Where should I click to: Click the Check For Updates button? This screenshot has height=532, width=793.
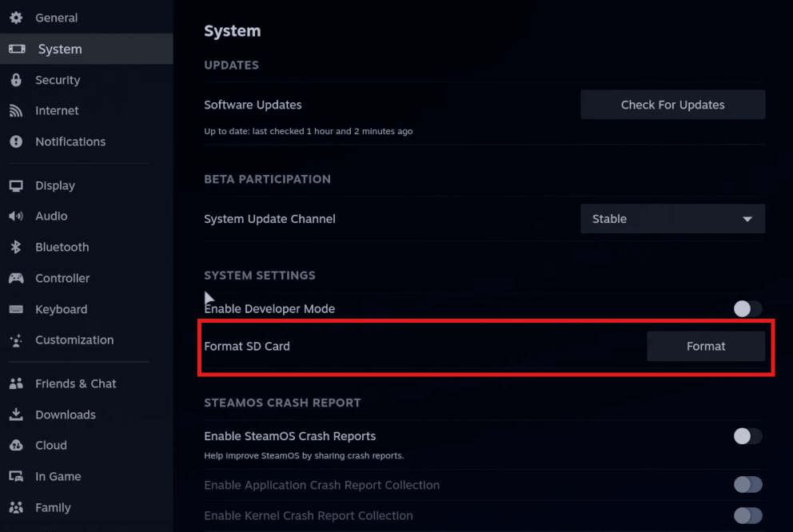pyautogui.click(x=672, y=104)
